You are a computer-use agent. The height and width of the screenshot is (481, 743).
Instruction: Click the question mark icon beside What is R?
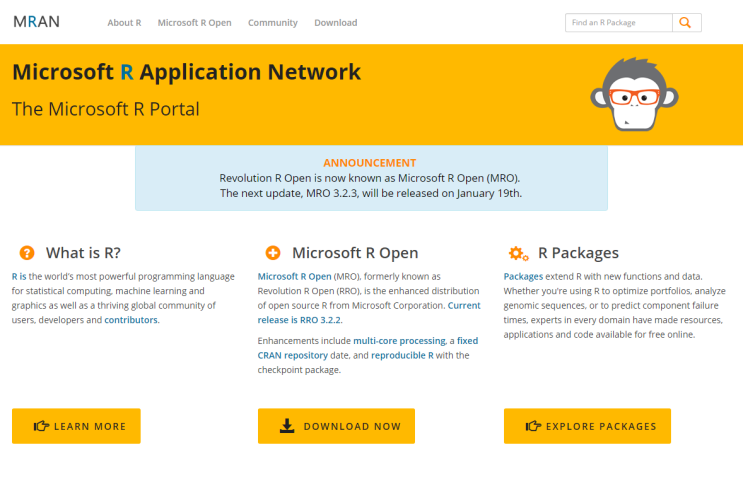pyautogui.click(x=27, y=253)
